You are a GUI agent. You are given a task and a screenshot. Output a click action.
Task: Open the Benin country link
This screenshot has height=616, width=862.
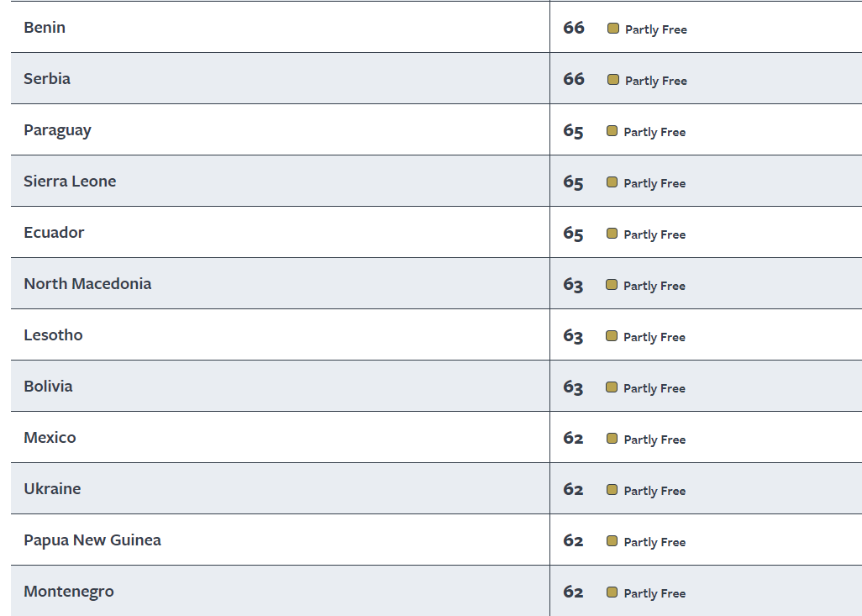pyautogui.click(x=45, y=28)
